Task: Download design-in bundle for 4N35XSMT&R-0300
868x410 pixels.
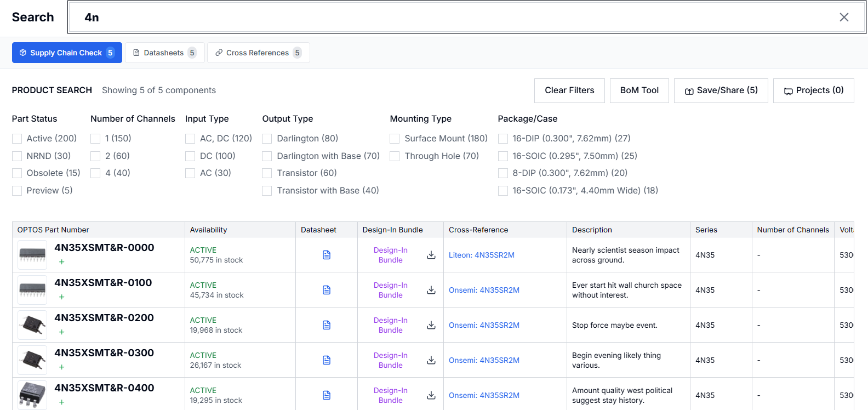Action: [x=431, y=360]
